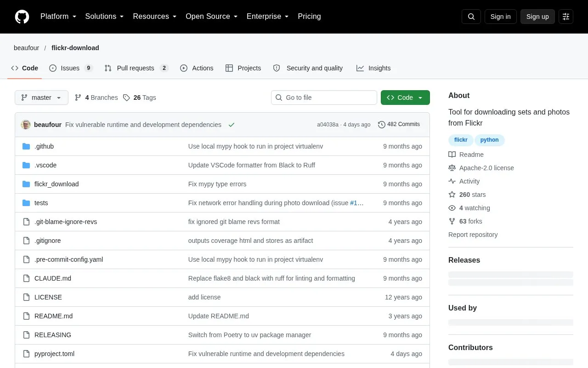Click the Security shield icon
Viewport: 588px width, 368px height.
click(277, 68)
